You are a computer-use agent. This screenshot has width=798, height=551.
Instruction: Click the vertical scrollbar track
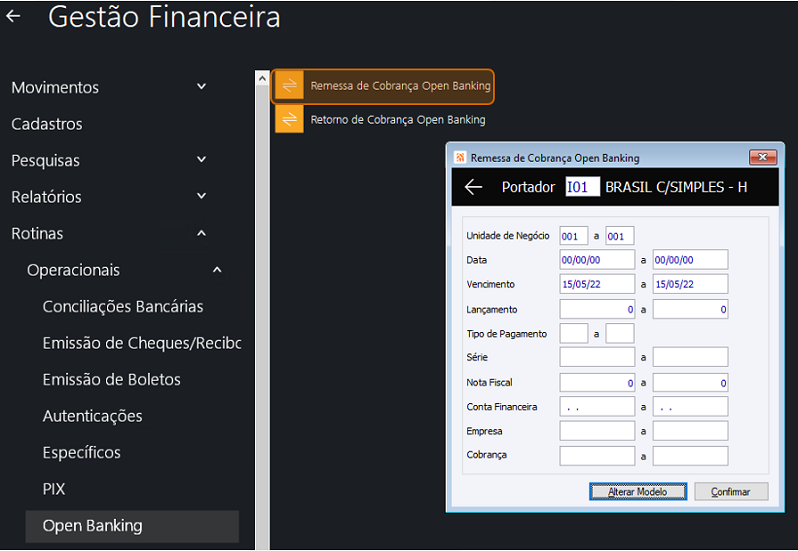click(262, 318)
